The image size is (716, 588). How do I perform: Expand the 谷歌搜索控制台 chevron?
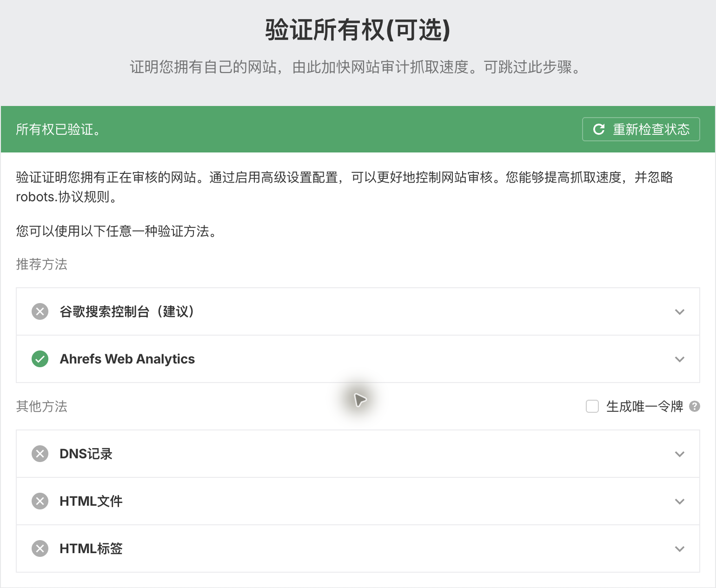tap(680, 312)
